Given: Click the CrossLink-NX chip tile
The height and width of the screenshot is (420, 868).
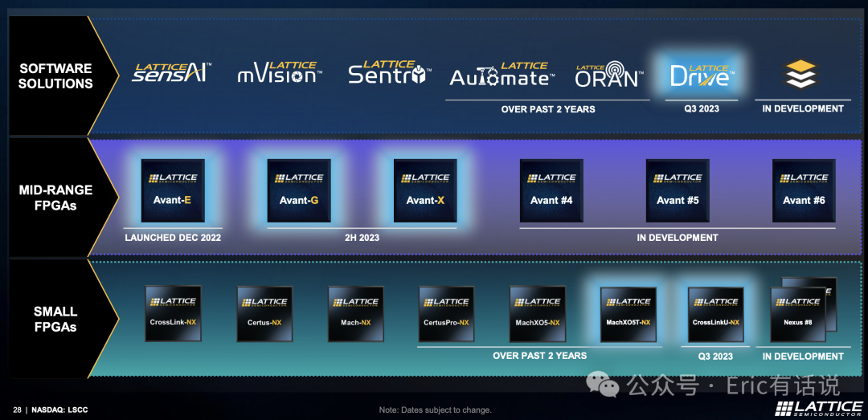Looking at the screenshot, I should pos(173,313).
